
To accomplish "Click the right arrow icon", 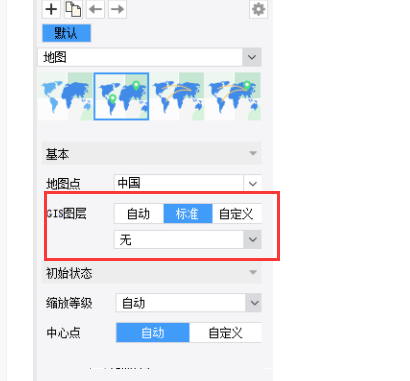I will point(117,9).
